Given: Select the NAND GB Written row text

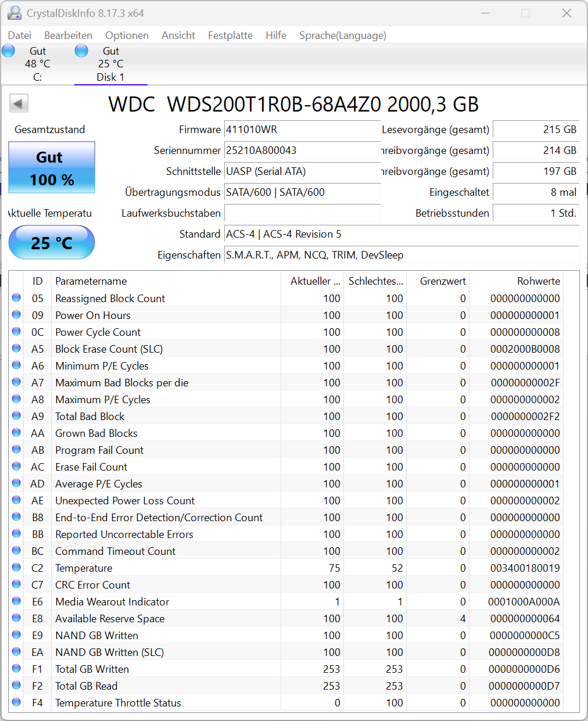Looking at the screenshot, I should 96,636.
